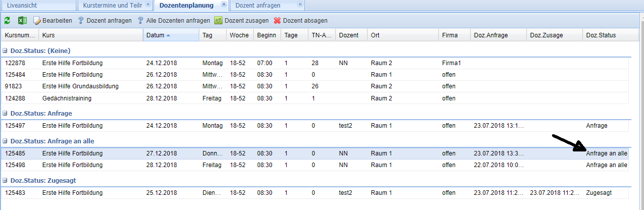The image size is (644, 210).
Task: Collapse the Doz.Status: Anfrage an alle group
Action: 5,141
